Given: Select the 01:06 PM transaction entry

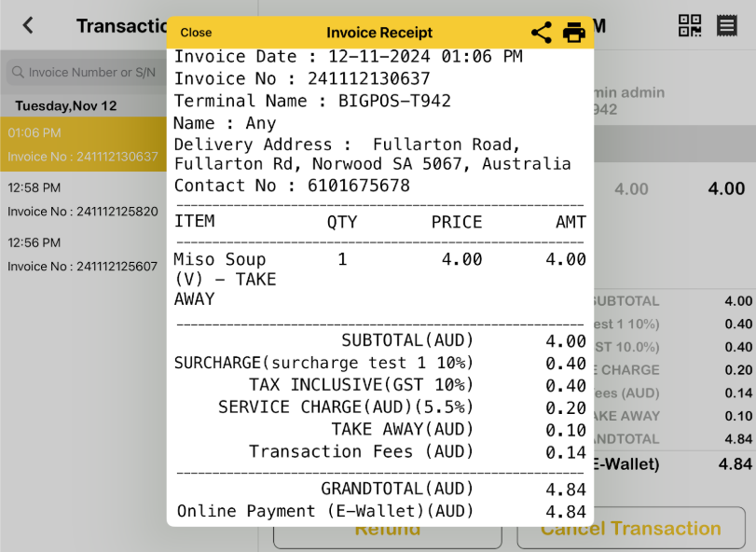Looking at the screenshot, I should click(x=83, y=145).
